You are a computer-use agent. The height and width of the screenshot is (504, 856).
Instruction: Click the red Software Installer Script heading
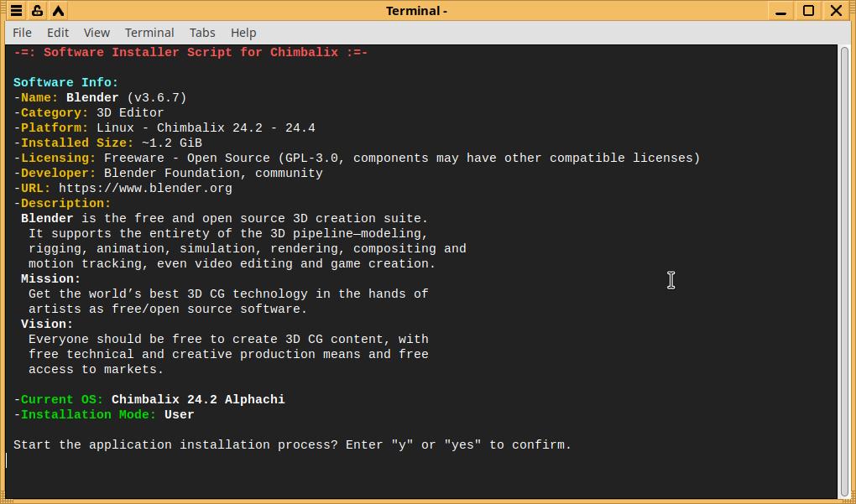[191, 53]
